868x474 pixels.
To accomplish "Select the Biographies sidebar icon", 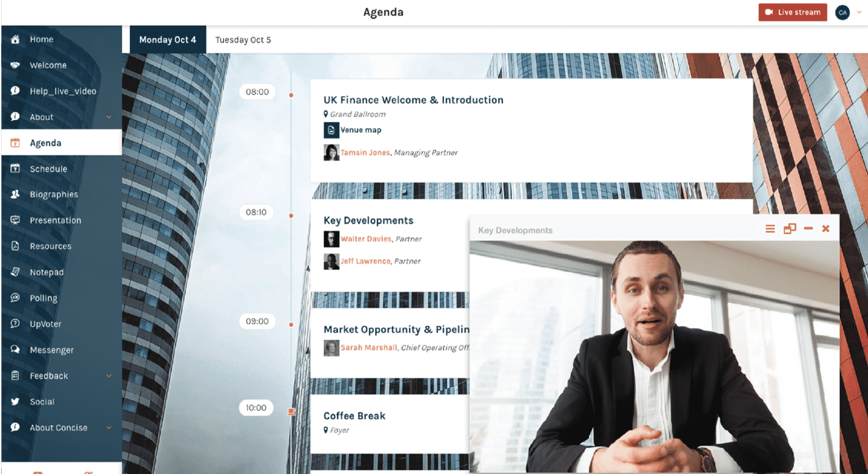I will 15,194.
